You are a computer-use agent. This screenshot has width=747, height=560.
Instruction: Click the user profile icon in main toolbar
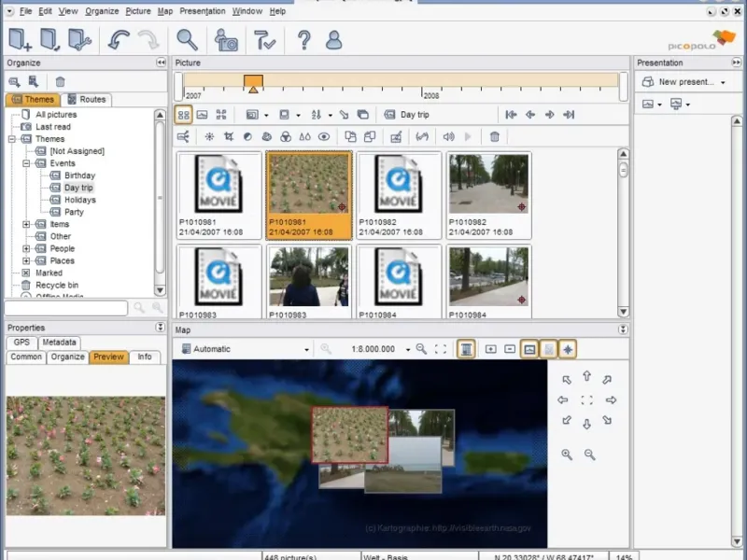point(333,40)
